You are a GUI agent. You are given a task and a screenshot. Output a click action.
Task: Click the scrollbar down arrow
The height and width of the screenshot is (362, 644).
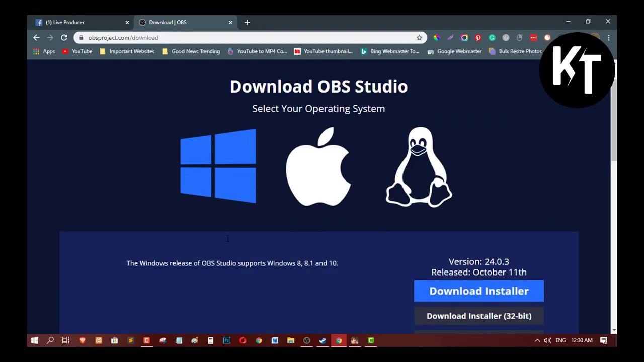tap(614, 330)
